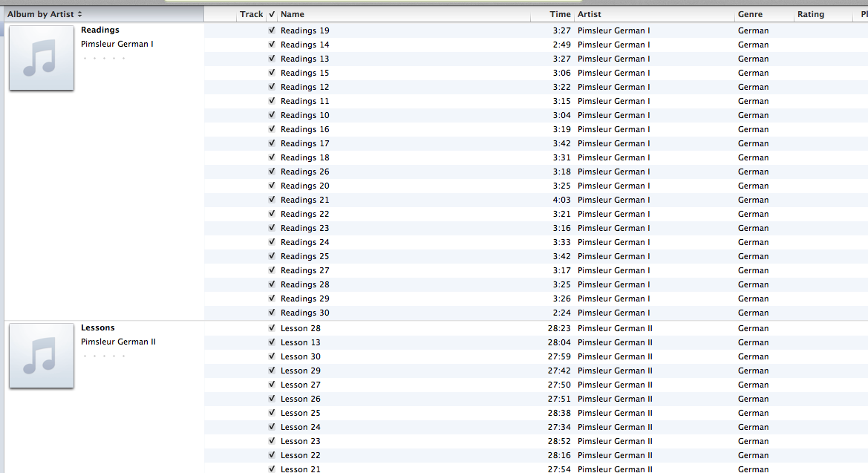Click Pimsleur German II under Lessons album

pyautogui.click(x=118, y=342)
